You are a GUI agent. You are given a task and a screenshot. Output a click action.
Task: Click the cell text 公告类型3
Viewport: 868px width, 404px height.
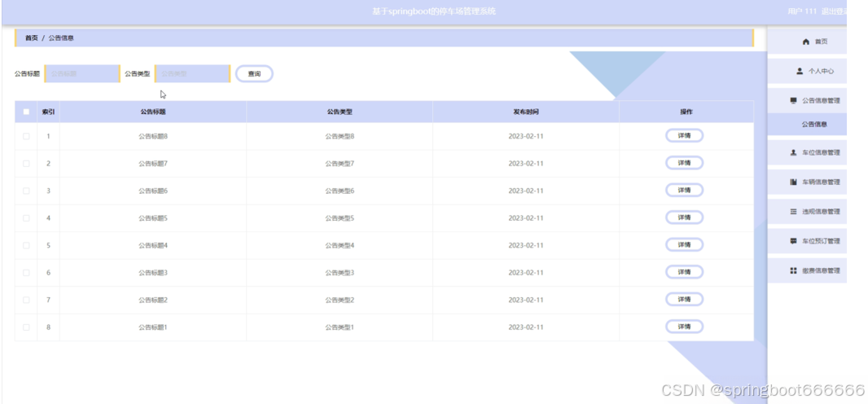(x=340, y=273)
